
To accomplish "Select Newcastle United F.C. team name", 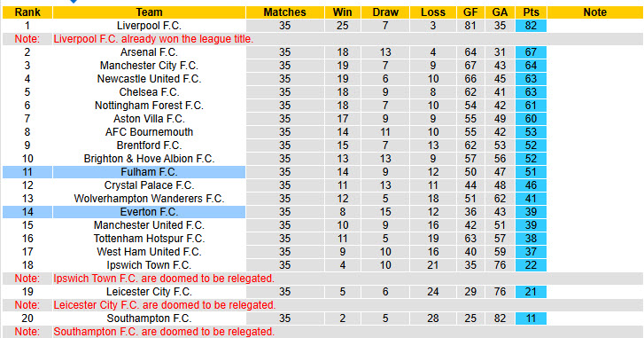I will coord(149,79).
